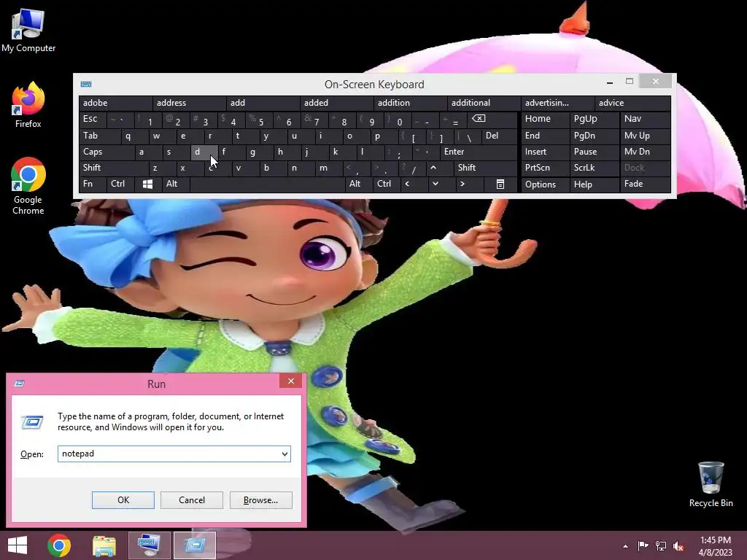Screen dimensions: 747x560
Task: Launch Chrome from the taskbar
Action: click(x=59, y=545)
